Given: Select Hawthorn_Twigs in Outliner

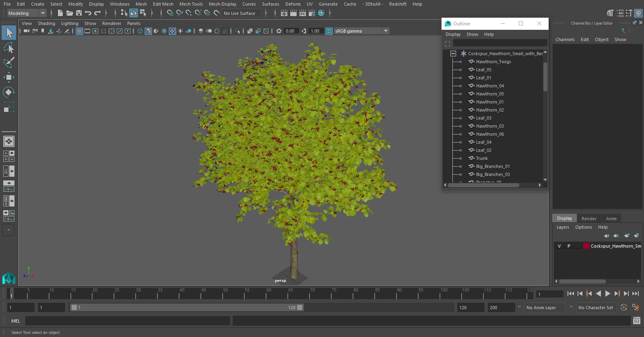Looking at the screenshot, I should tap(493, 62).
